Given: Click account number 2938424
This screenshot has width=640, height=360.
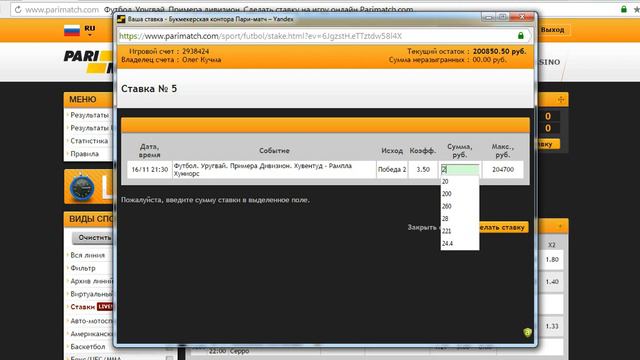Looking at the screenshot, I should pos(196,51).
